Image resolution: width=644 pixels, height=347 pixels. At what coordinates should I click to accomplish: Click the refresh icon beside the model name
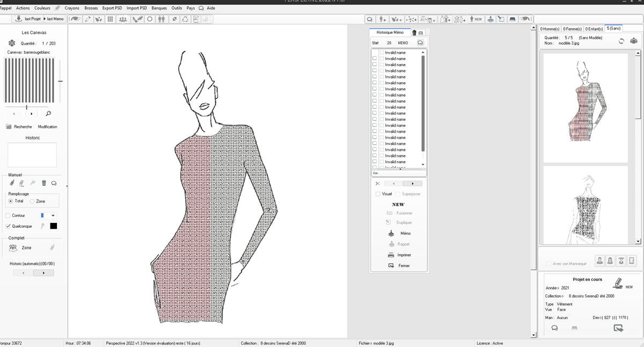621,41
